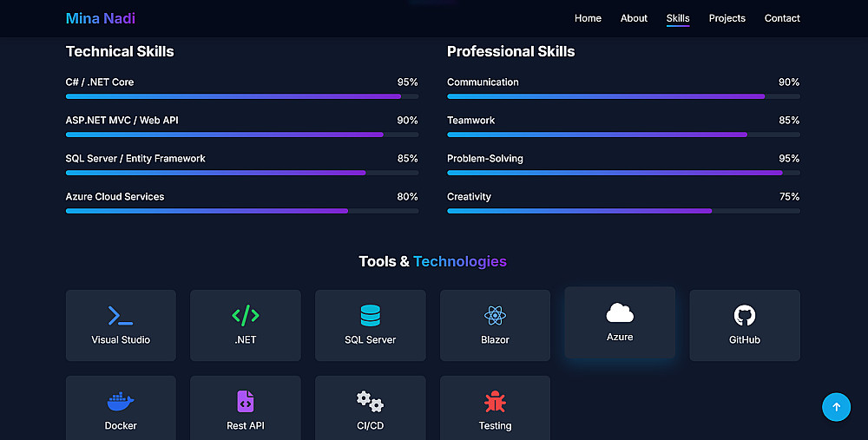
Task: Click the Rest API file-code icon
Action: [x=246, y=401]
